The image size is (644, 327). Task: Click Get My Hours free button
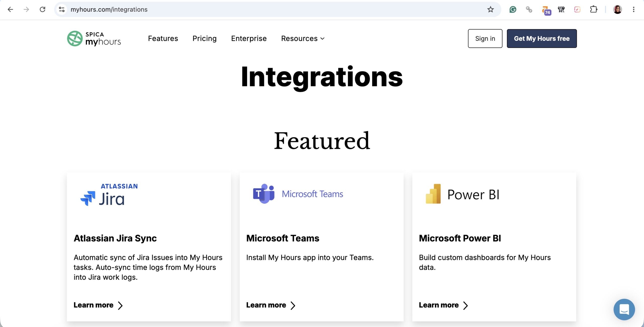click(542, 39)
